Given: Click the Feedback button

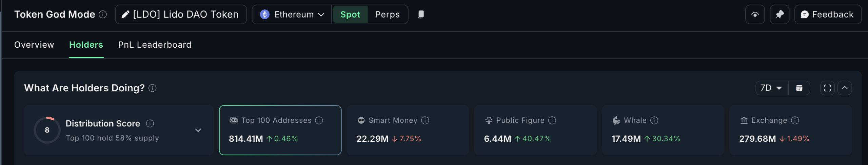Looking at the screenshot, I should click(827, 15).
